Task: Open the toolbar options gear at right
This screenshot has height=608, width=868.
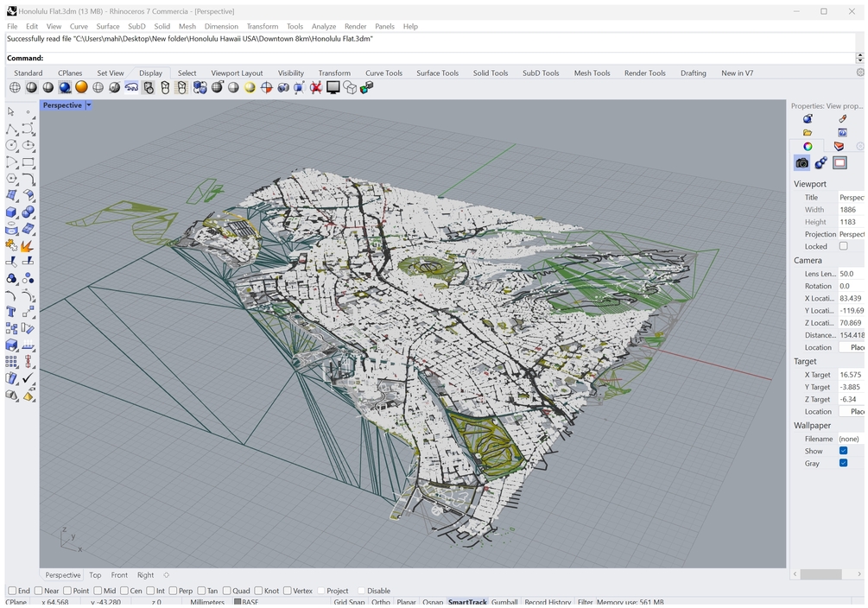Action: (x=859, y=73)
